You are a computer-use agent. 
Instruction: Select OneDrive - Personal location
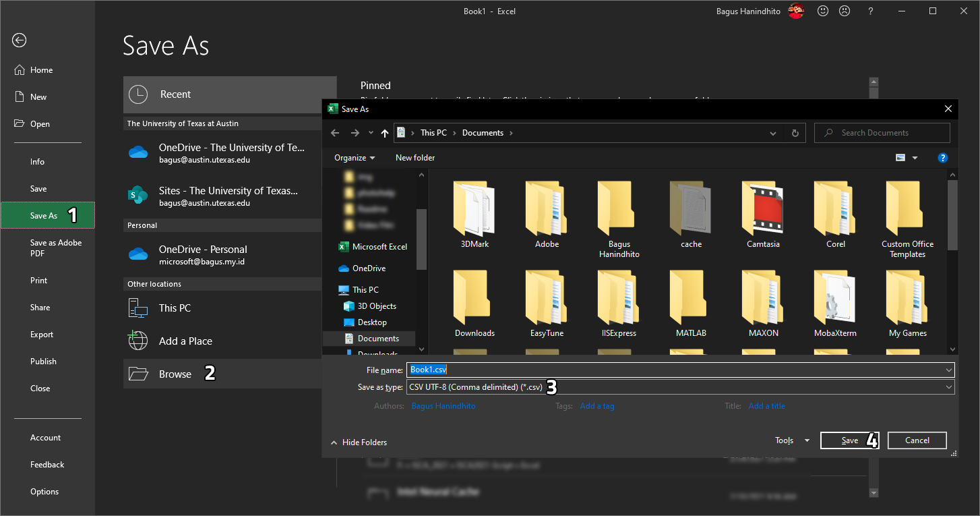coord(222,254)
